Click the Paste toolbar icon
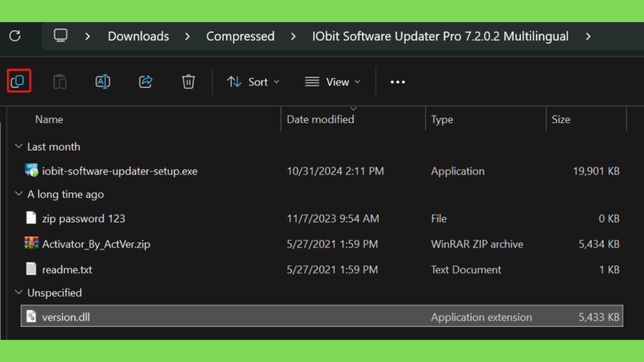This screenshot has height=362, width=644. click(x=60, y=82)
